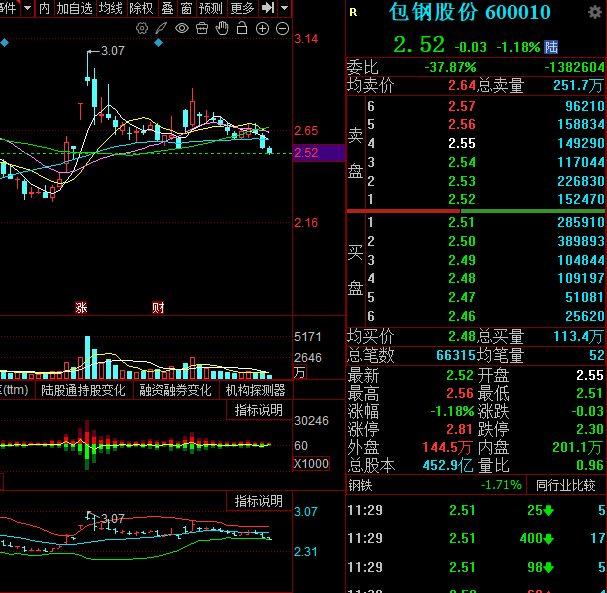Select sell level 3 price 2.54
Screen dimensions: 607x593
[x=461, y=162]
